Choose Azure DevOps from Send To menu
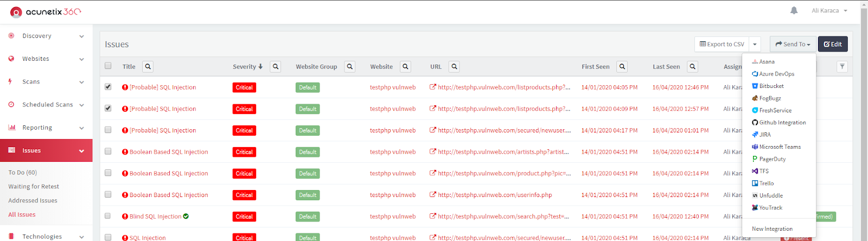Screen dimensions: 868x241 tap(773, 74)
